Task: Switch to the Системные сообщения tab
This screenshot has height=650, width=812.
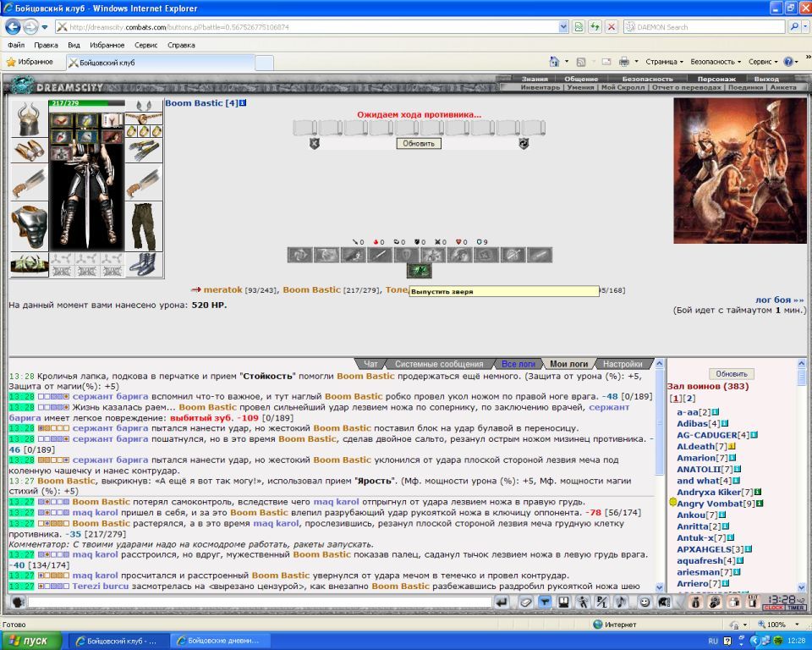Action: click(x=439, y=364)
